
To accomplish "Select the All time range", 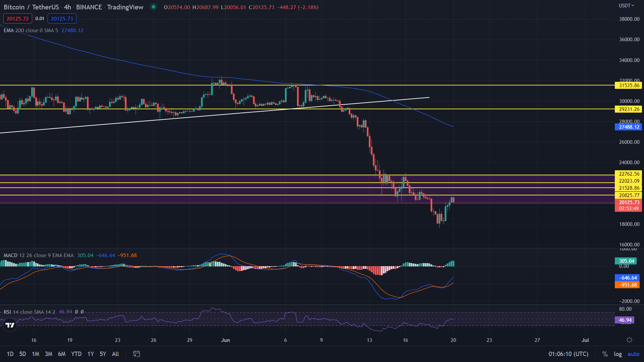I will click(115, 354).
